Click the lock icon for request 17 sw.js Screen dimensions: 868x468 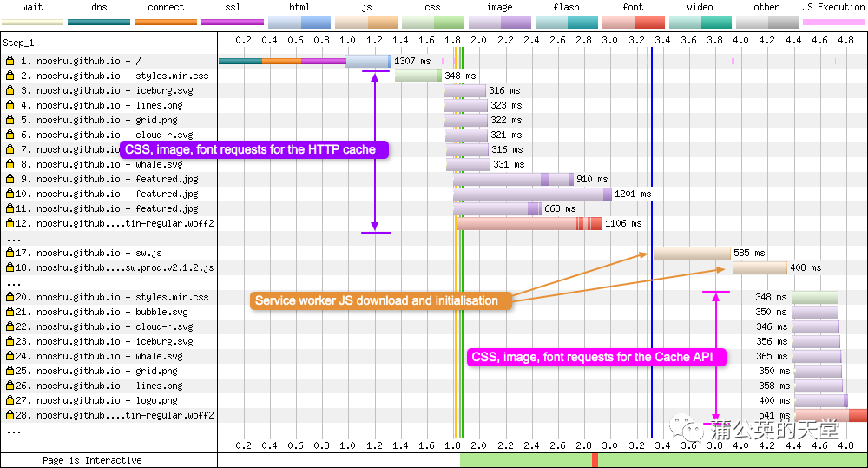tap(10, 253)
